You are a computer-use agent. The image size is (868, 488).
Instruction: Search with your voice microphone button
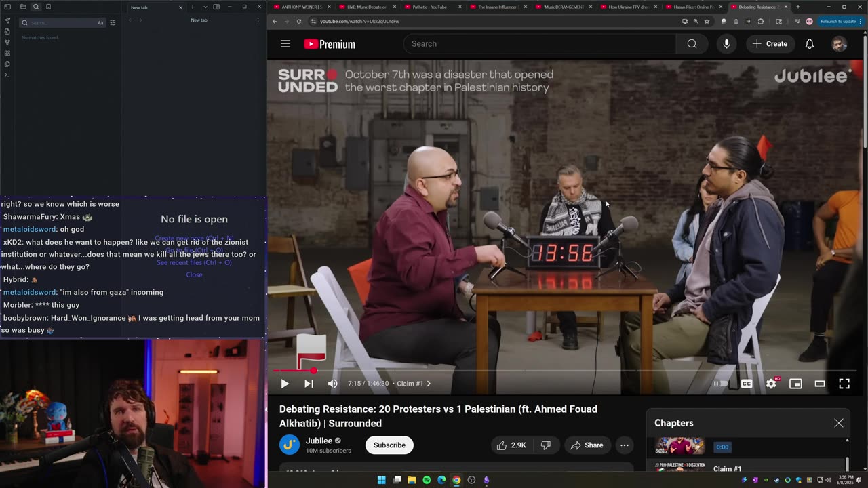click(726, 43)
